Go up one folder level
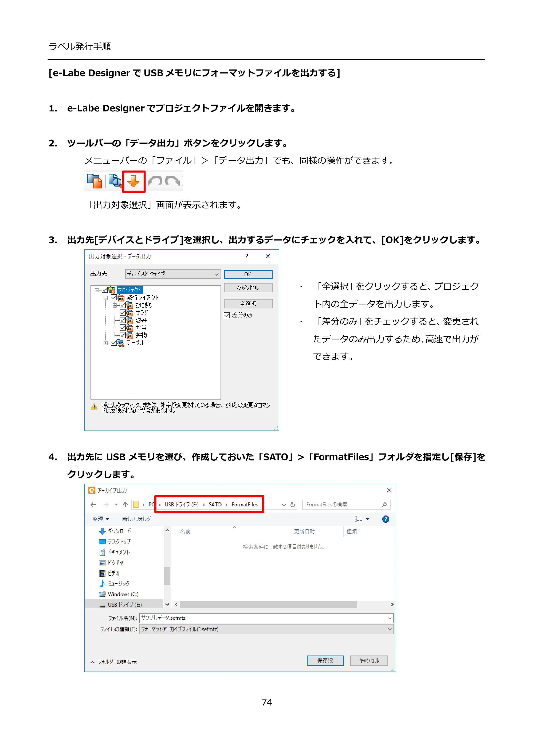534x756 pixels. click(x=125, y=505)
